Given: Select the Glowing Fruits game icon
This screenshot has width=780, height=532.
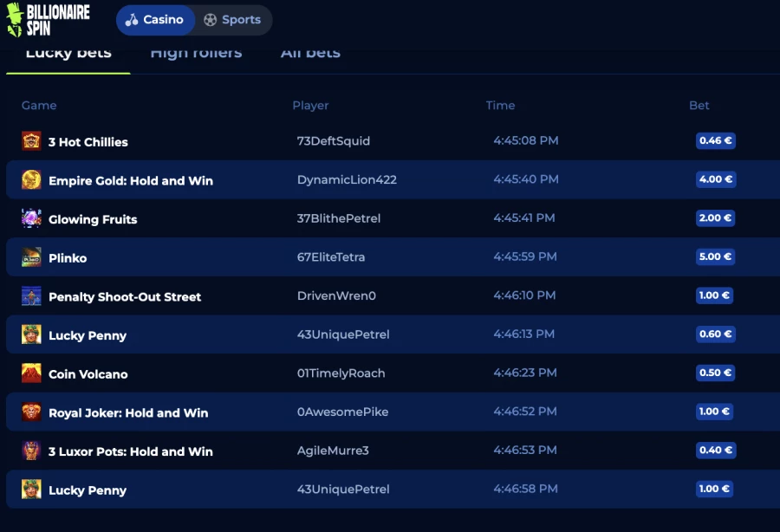Looking at the screenshot, I should point(31,218).
